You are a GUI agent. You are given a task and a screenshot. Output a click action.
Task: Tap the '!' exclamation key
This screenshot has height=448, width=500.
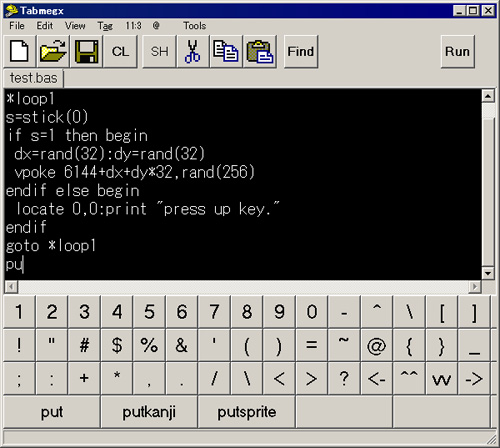click(19, 345)
